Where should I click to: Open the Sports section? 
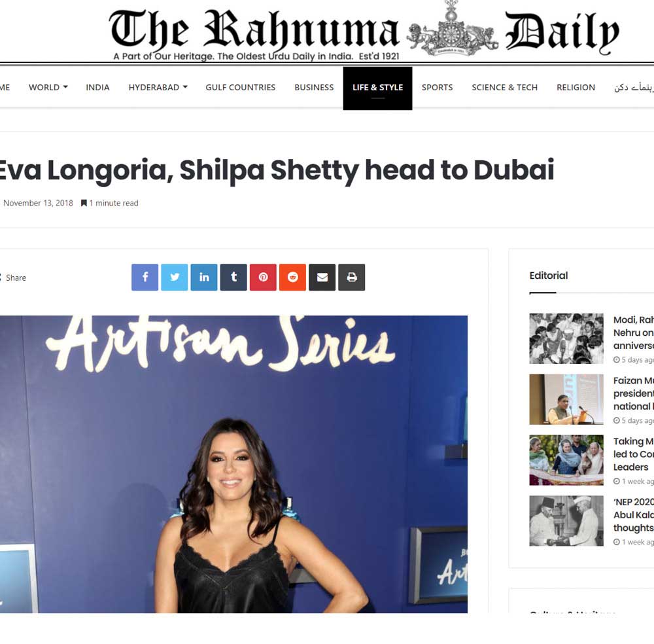(437, 87)
